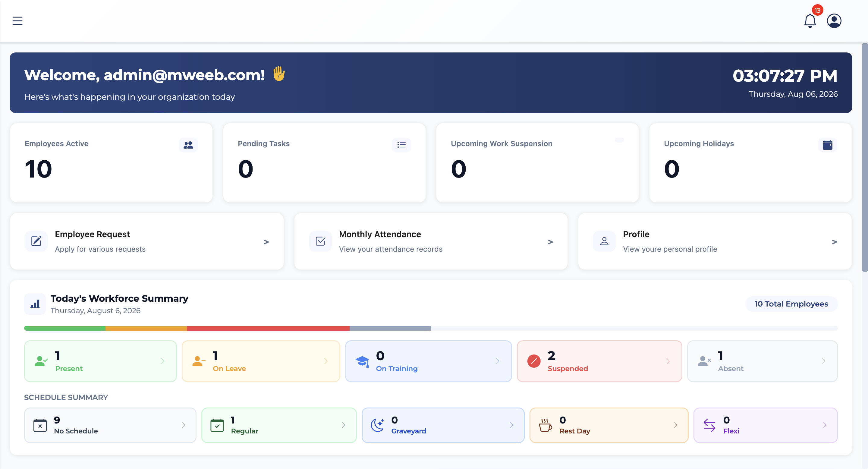Open the notifications bell
868x469 pixels.
(x=810, y=21)
